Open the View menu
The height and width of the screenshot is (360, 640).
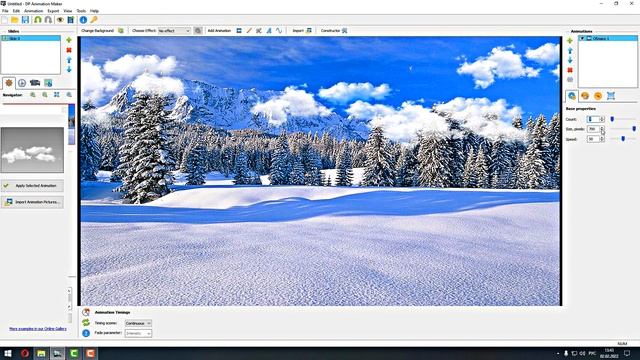(68, 11)
